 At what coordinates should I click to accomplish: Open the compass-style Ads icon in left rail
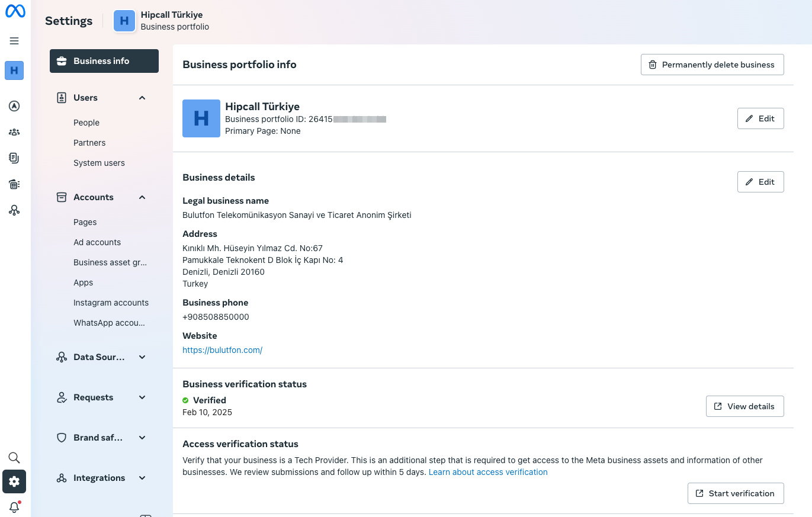[14, 106]
